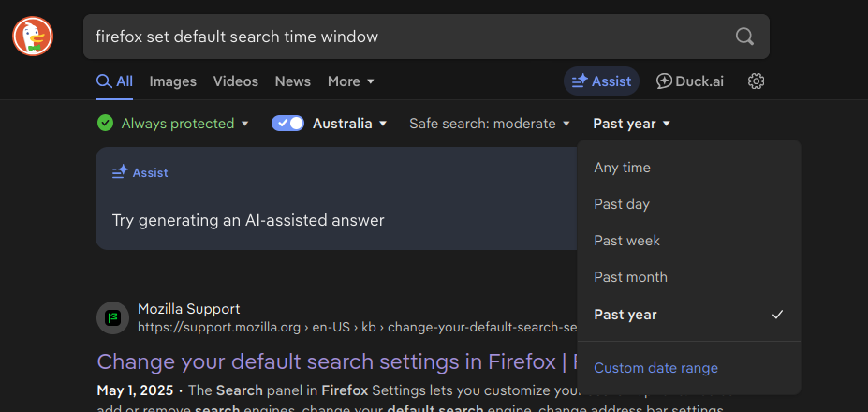Viewport: 868px width, 412px height.
Task: Open the settings gear icon
Action: [756, 81]
